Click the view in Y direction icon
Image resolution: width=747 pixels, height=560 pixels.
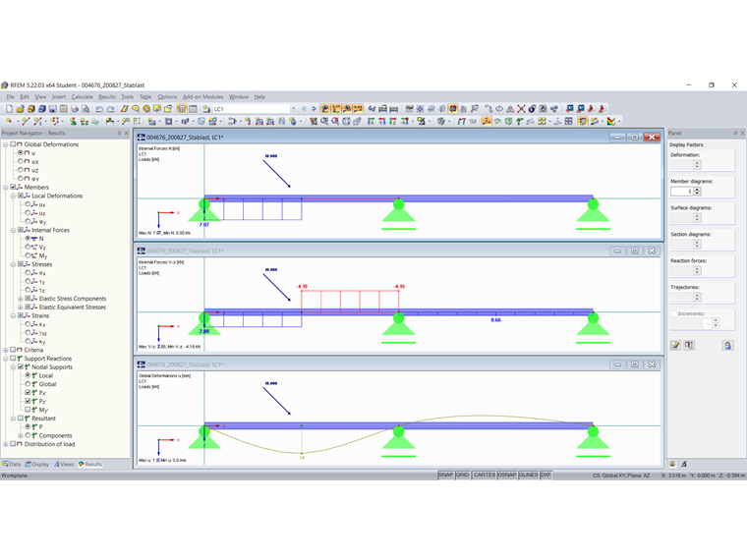click(381, 122)
